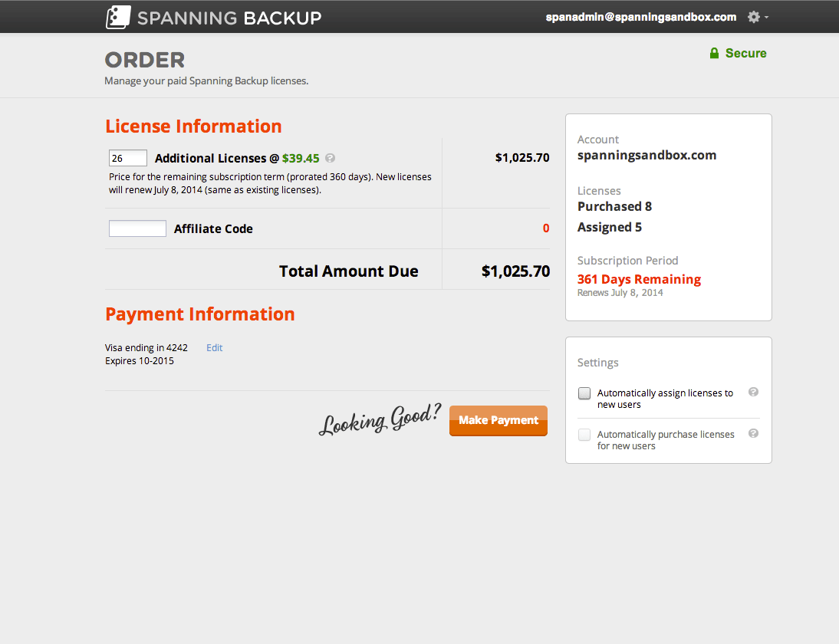Viewport: 839px width, 644px height.
Task: Click the red affiliate discount value 0
Action: pos(546,228)
